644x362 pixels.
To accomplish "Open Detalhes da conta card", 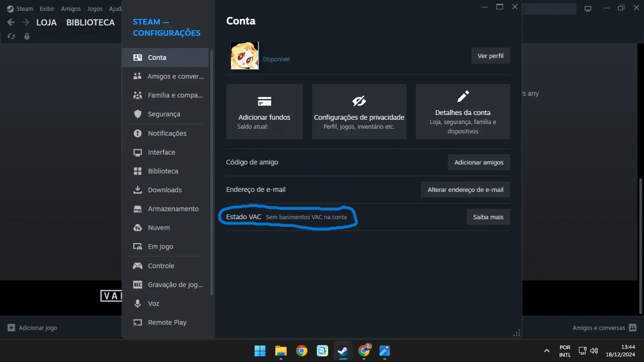I will pyautogui.click(x=463, y=112).
